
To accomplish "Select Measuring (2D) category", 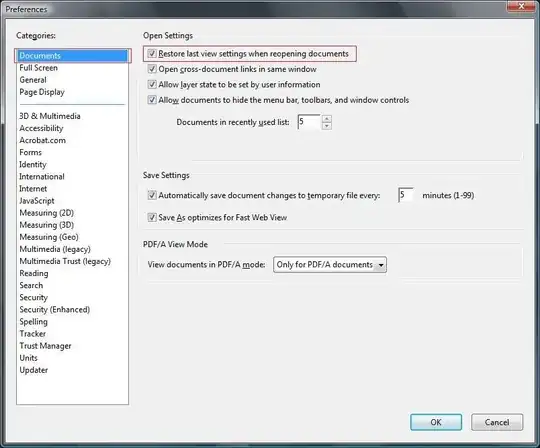I will 46,213.
